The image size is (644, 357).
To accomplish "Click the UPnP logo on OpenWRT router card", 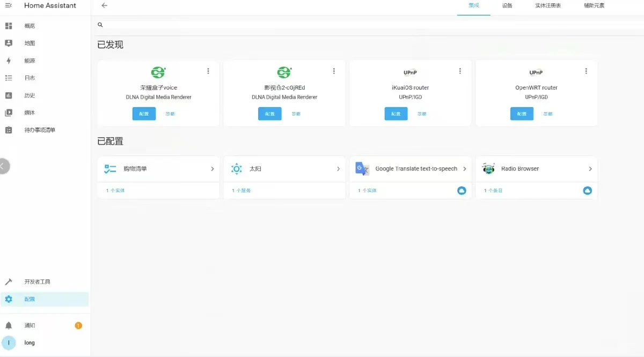I will pos(536,72).
